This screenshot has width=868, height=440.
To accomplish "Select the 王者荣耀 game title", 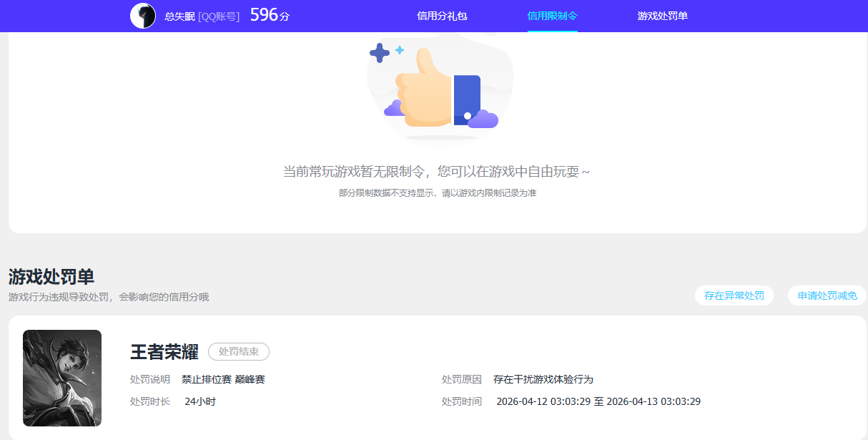I will 164,351.
